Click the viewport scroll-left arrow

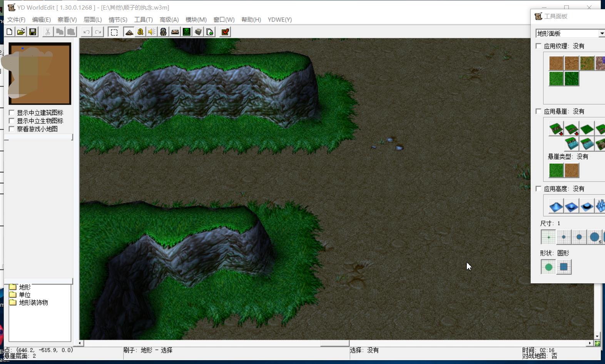(80, 343)
